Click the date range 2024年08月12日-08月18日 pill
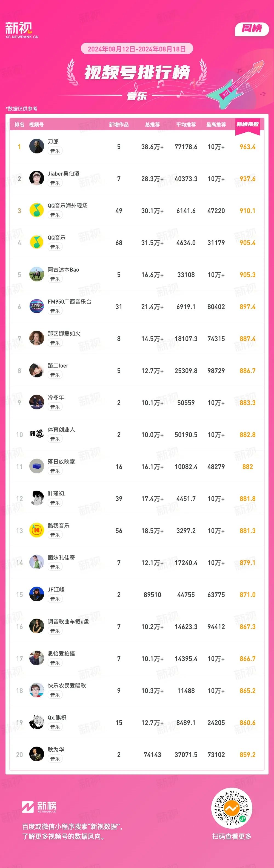 click(137, 49)
